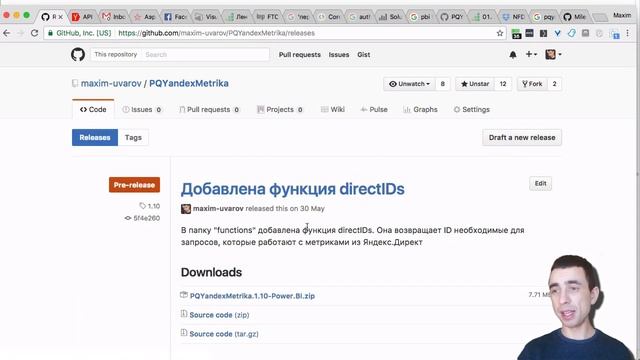Image resolution: width=640 pixels, height=360 pixels.
Task: Expand the Unwatch dropdown
Action: [409, 84]
